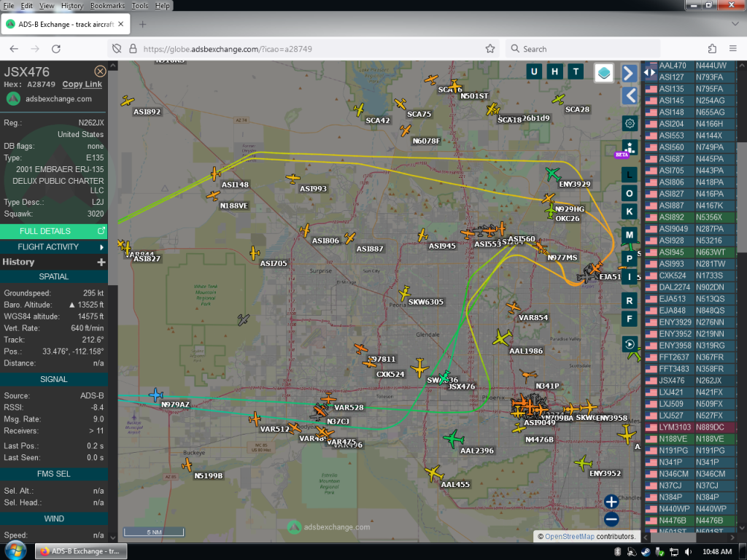Open the map layer switcher
Viewport: 747px width, 560px height.
click(604, 74)
